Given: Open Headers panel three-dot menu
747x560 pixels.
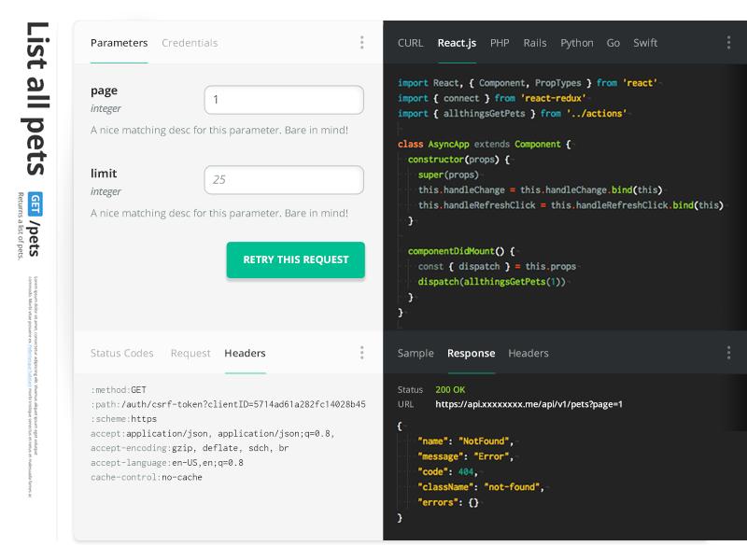Looking at the screenshot, I should tap(362, 353).
